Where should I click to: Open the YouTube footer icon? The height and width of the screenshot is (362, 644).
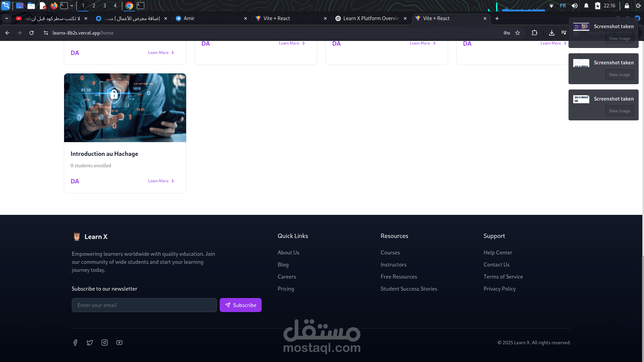[x=119, y=343]
